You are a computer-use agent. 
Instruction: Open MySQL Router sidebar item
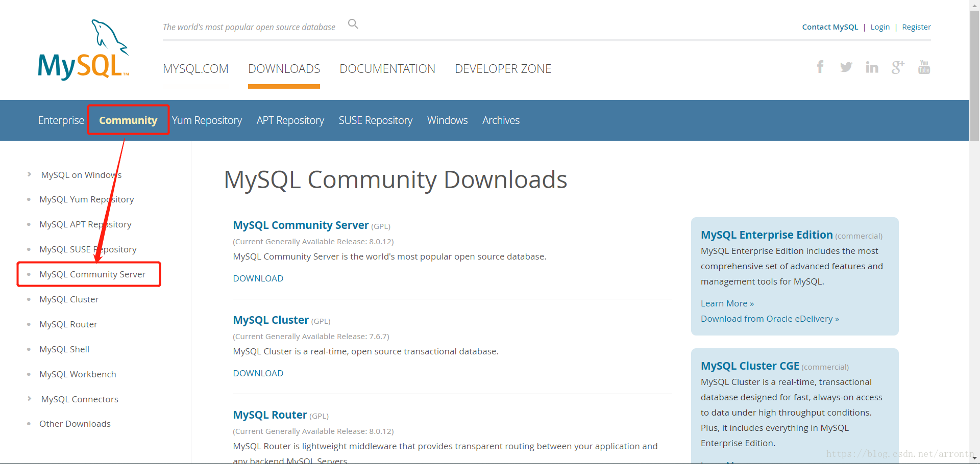[x=68, y=324]
